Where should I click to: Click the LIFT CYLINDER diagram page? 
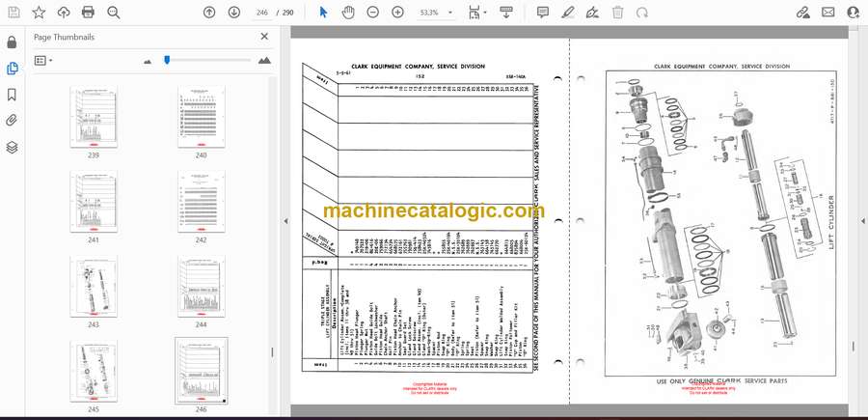click(709, 221)
